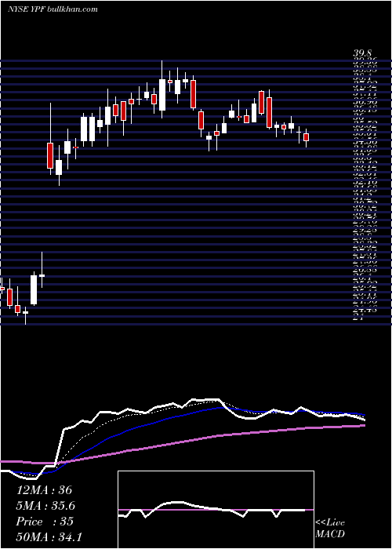The height and width of the screenshot is (549, 392).
Task: Click the 50MA : 34.1 value
Action: [49, 536]
